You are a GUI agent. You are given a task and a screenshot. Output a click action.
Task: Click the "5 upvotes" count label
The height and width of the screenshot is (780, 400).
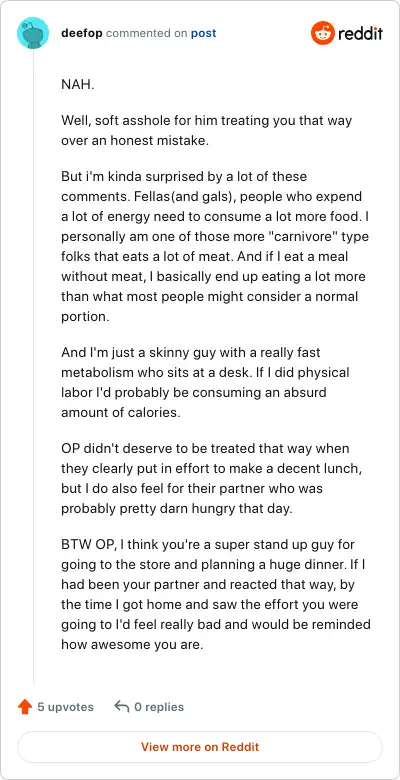click(65, 707)
